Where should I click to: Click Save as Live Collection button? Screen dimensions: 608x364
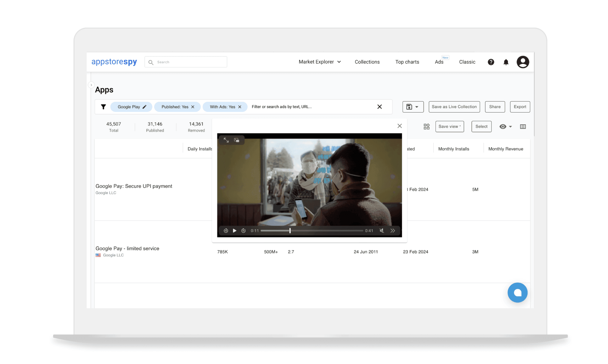pyautogui.click(x=454, y=107)
